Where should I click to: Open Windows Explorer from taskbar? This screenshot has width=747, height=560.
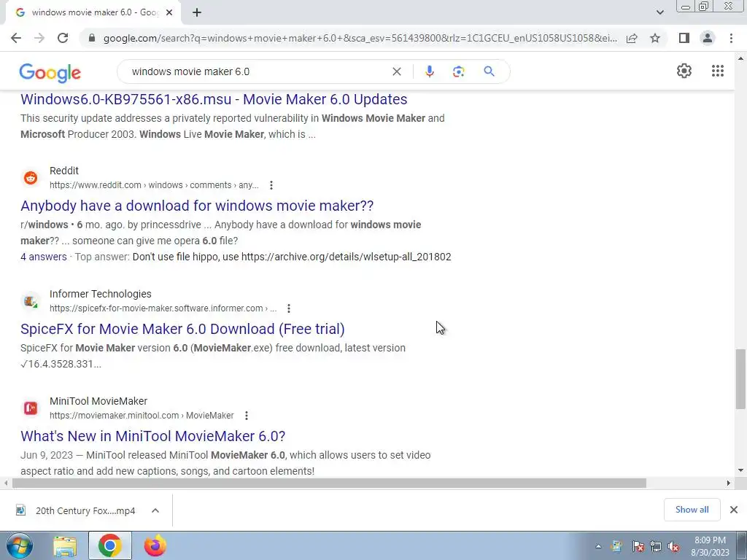click(x=65, y=545)
